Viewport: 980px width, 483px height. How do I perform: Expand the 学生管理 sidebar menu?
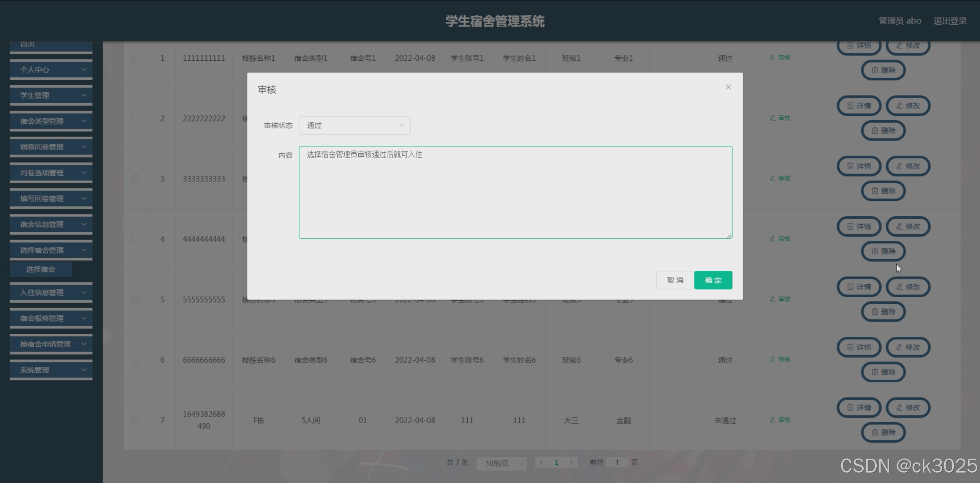pos(51,95)
